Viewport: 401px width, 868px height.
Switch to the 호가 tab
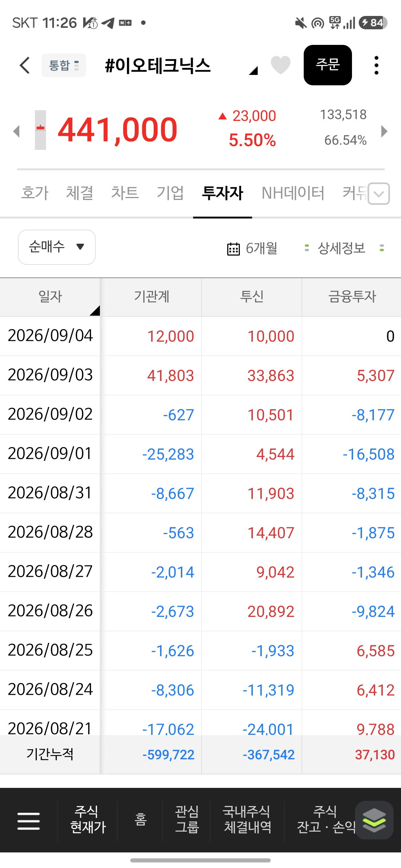(x=35, y=193)
